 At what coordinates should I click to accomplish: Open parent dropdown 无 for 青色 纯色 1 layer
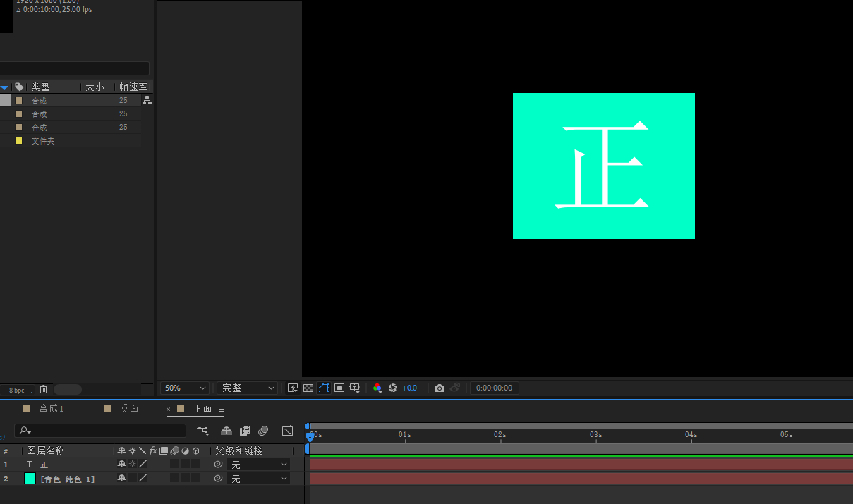pos(259,479)
